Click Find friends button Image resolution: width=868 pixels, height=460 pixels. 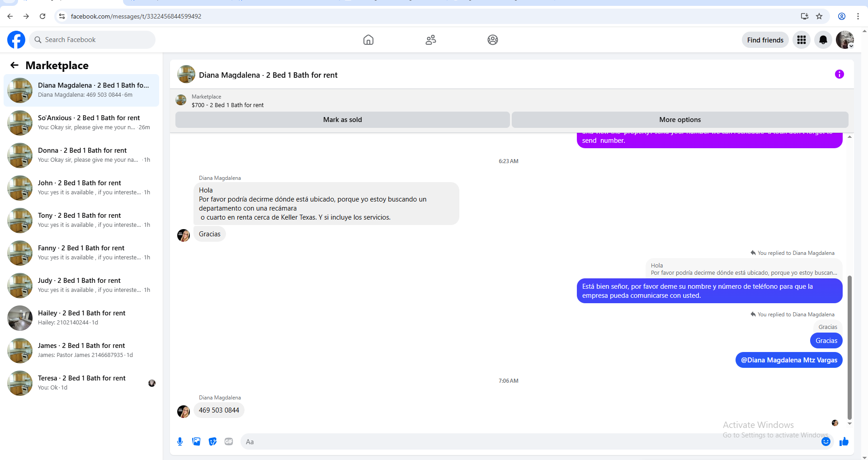tap(765, 40)
